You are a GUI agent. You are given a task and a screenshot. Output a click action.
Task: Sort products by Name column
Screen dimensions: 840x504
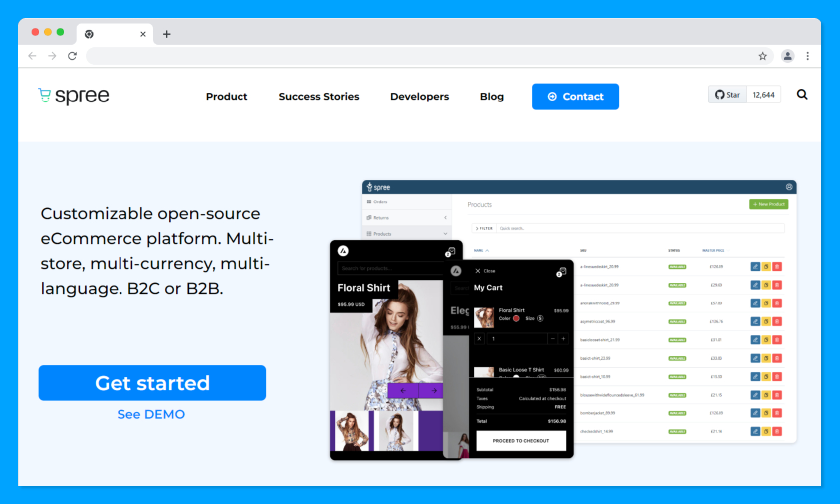pos(481,250)
